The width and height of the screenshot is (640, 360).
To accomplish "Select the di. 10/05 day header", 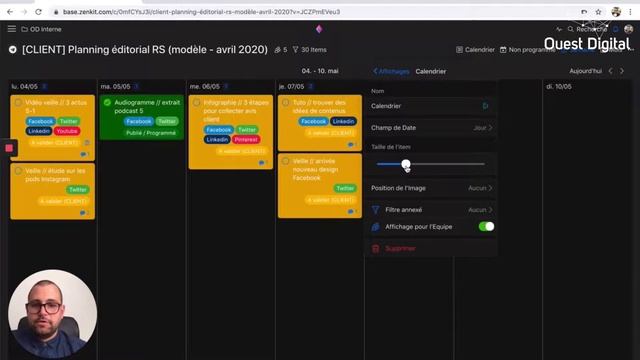I will [x=559, y=87].
